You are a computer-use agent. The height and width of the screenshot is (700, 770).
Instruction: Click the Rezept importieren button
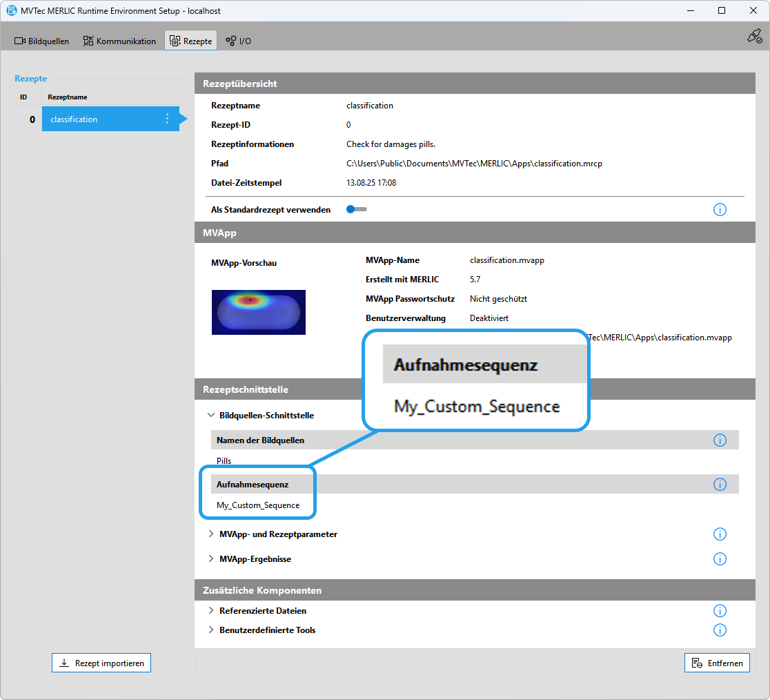pos(101,663)
